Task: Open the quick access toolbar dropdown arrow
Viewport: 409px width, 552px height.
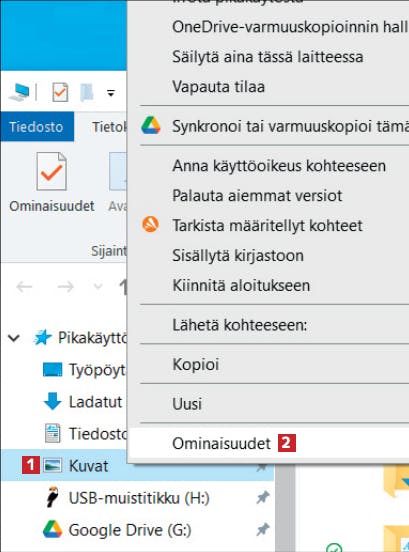Action: (x=111, y=93)
